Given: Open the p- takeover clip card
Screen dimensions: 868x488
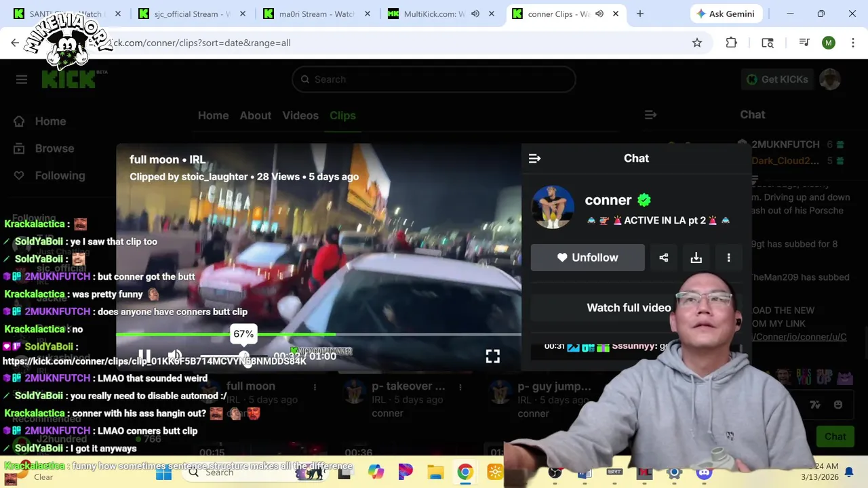Looking at the screenshot, I should [408, 386].
